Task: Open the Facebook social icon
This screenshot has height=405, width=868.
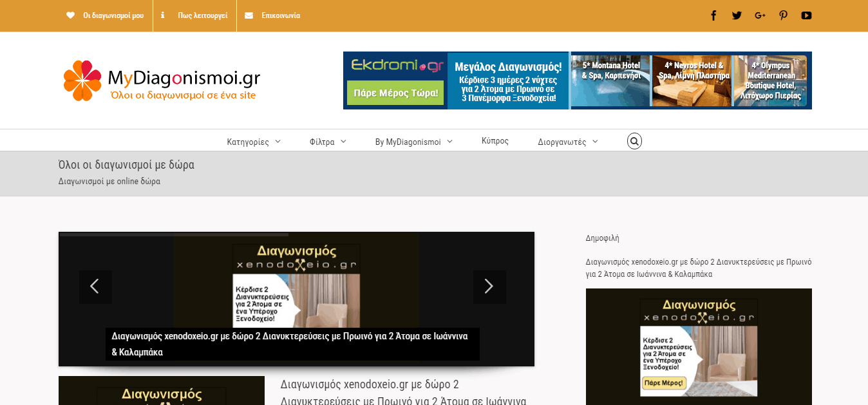Action: click(713, 15)
